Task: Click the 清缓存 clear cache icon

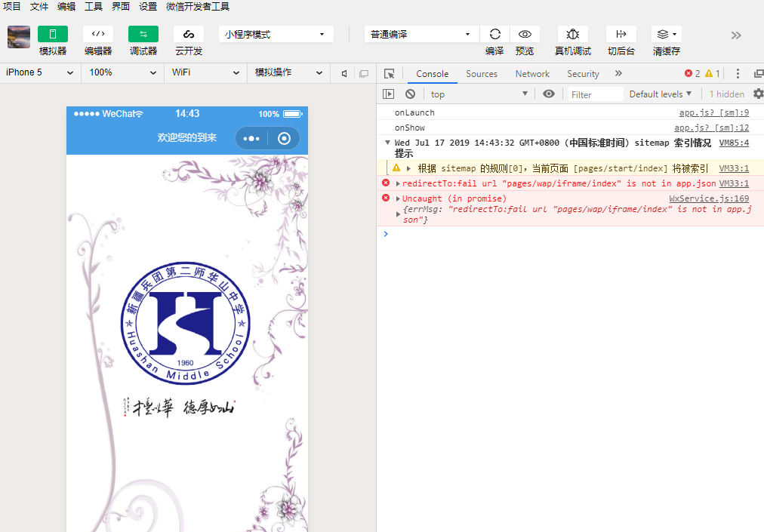Action: [x=666, y=34]
